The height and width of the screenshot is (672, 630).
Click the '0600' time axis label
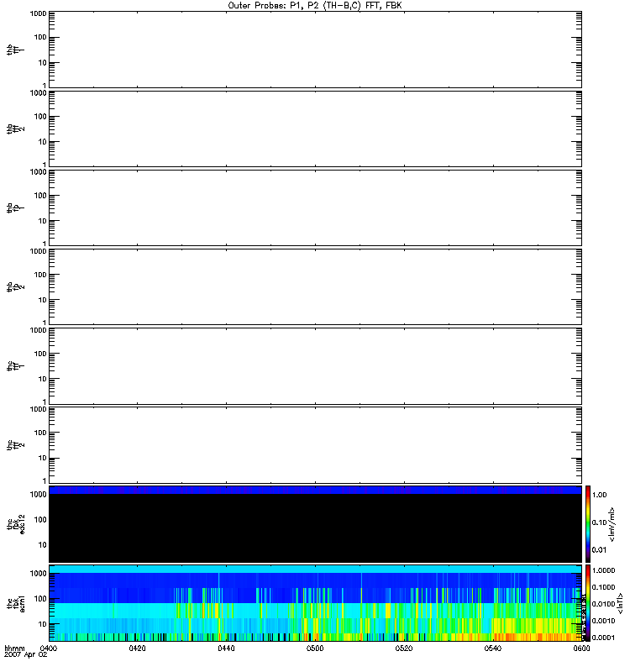tap(581, 648)
